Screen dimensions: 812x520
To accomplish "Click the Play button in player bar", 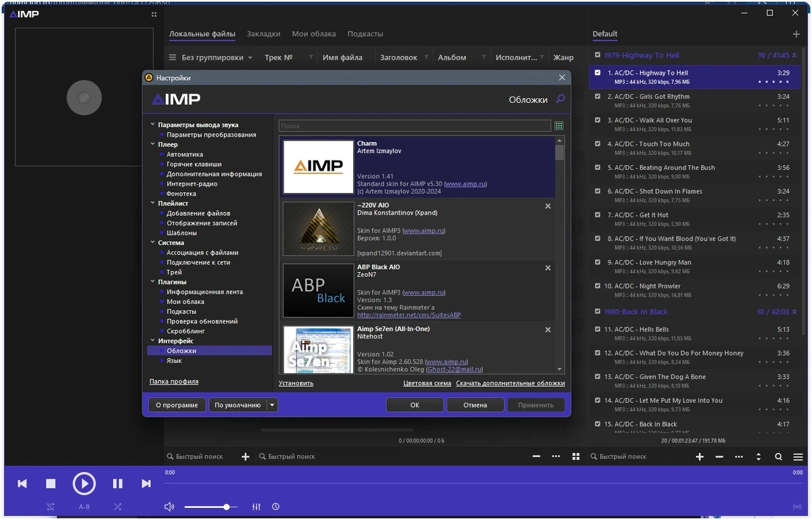I will click(x=84, y=483).
